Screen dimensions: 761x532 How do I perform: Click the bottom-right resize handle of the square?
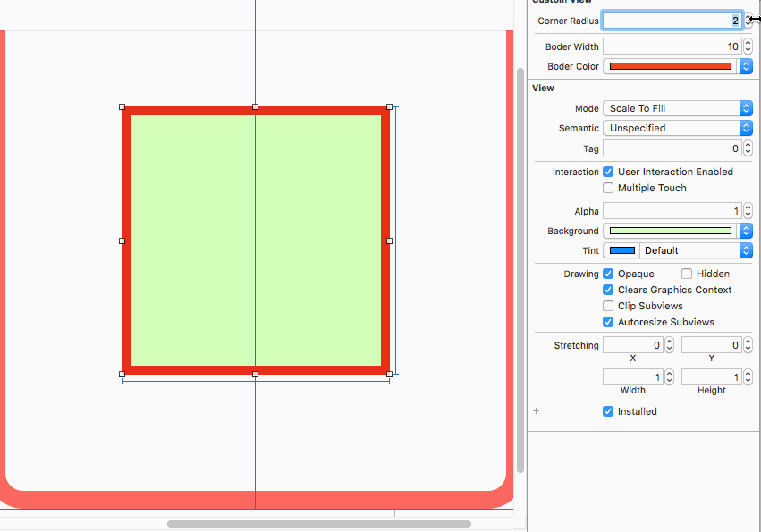[x=389, y=375]
